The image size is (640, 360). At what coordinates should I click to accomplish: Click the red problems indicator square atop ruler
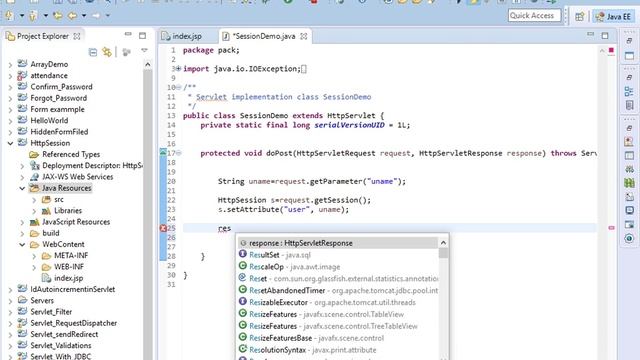[611, 50]
